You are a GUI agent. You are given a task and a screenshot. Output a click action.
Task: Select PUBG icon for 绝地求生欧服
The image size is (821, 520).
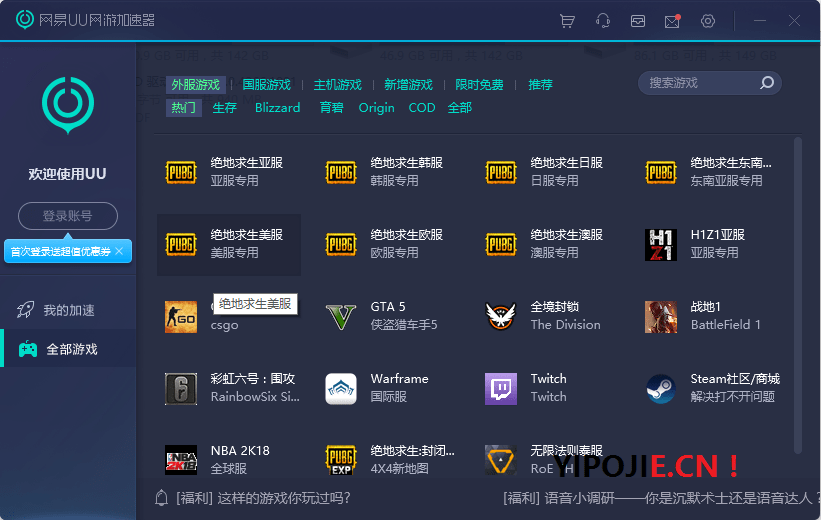[x=341, y=245]
